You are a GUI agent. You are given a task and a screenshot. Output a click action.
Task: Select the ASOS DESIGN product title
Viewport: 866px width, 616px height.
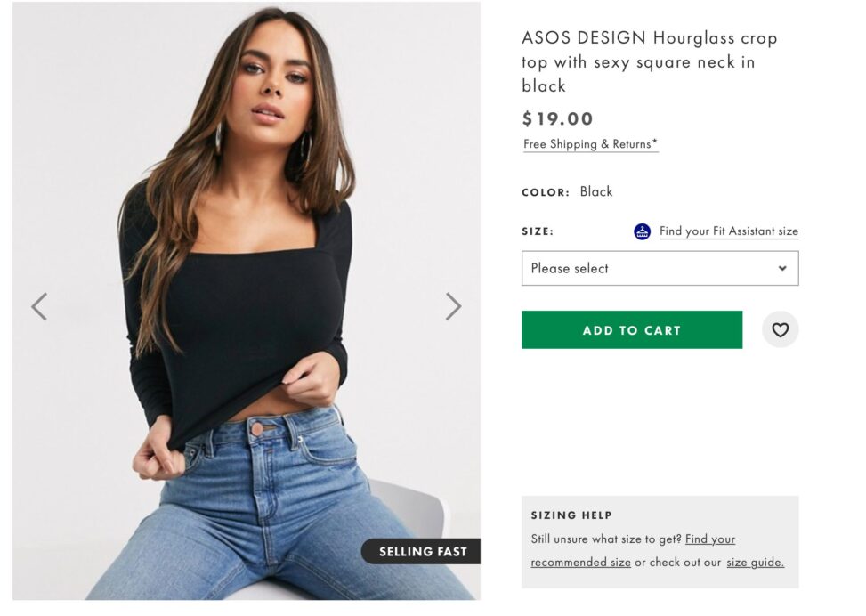click(650, 62)
